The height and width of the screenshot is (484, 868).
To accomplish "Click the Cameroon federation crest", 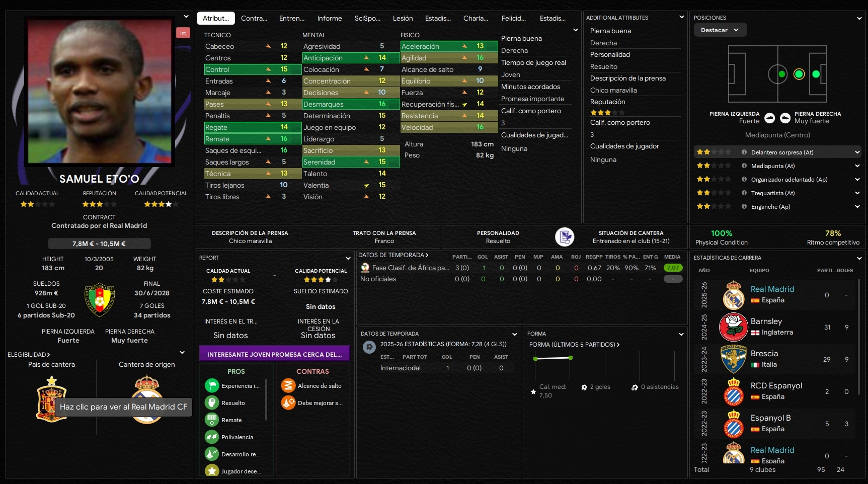I will click(100, 299).
